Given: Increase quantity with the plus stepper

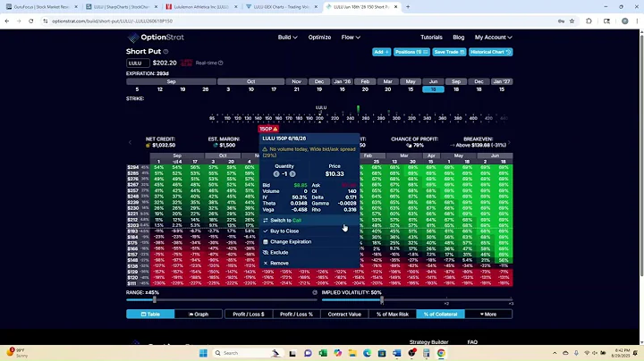Looking at the screenshot, I should 292,174.
